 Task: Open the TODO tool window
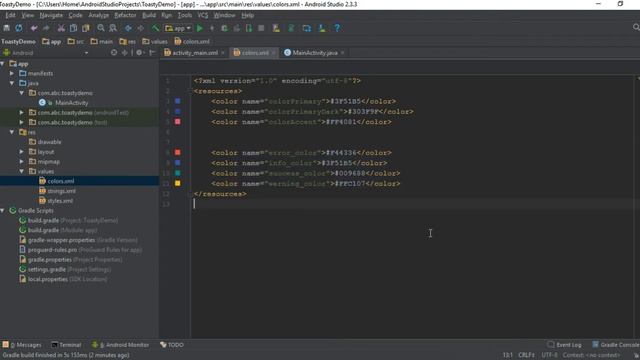(172, 345)
